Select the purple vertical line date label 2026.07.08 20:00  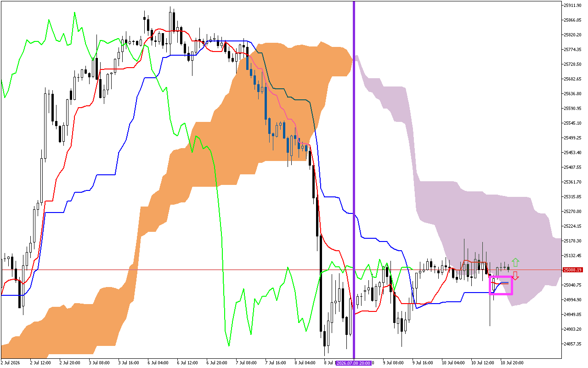(x=354, y=362)
